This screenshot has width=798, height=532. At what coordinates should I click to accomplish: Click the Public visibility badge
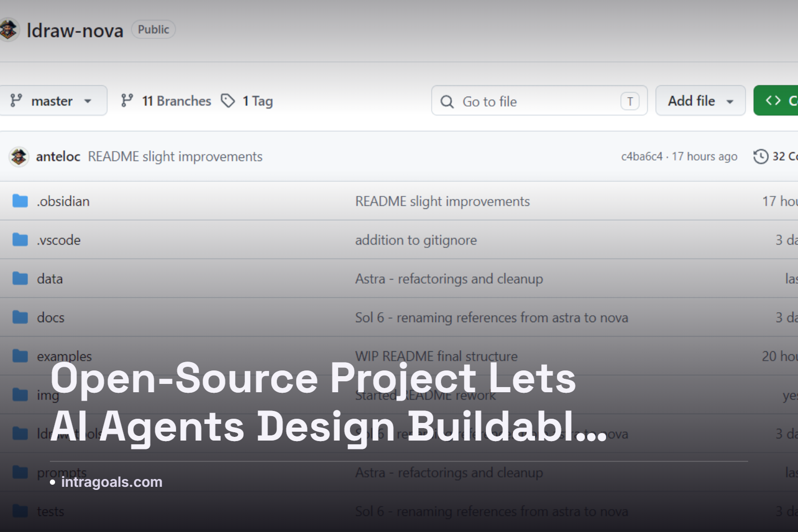pos(153,30)
